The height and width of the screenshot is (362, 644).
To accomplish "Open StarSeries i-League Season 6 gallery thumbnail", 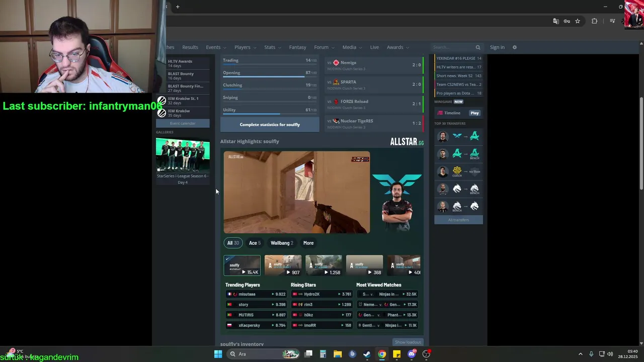I will 183,155.
